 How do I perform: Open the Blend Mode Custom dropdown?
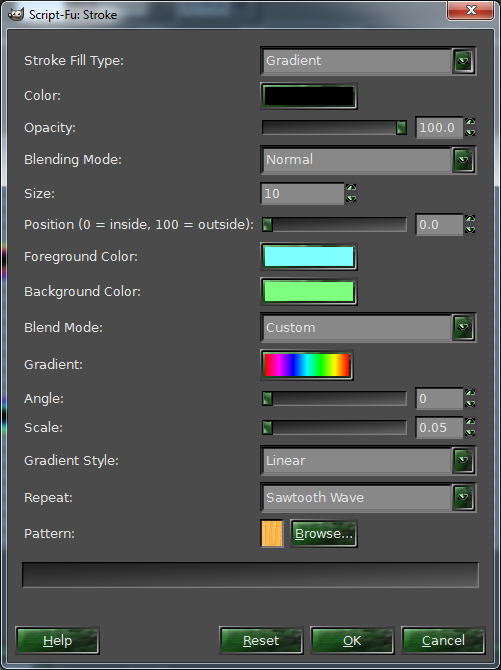click(368, 327)
